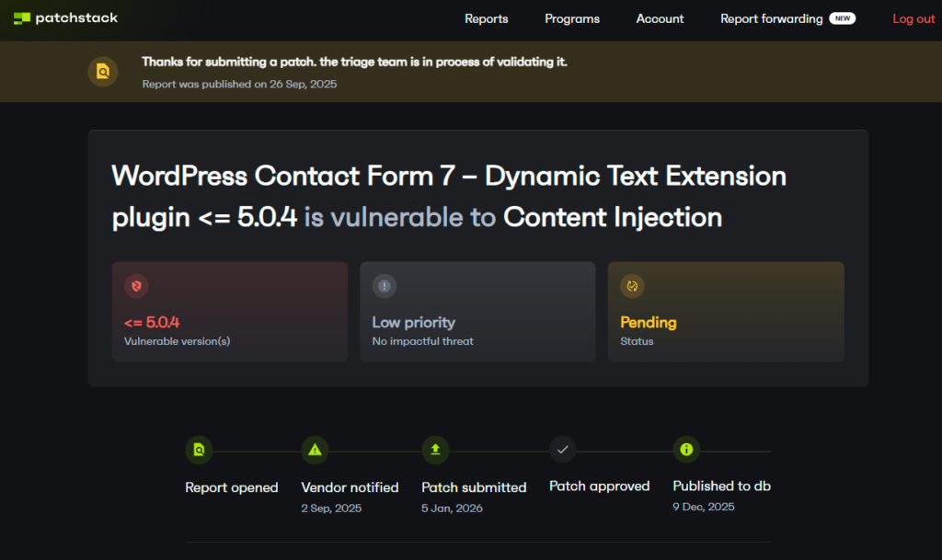Click the red shield icon on the version card
This screenshot has width=942, height=560.
tap(136, 286)
